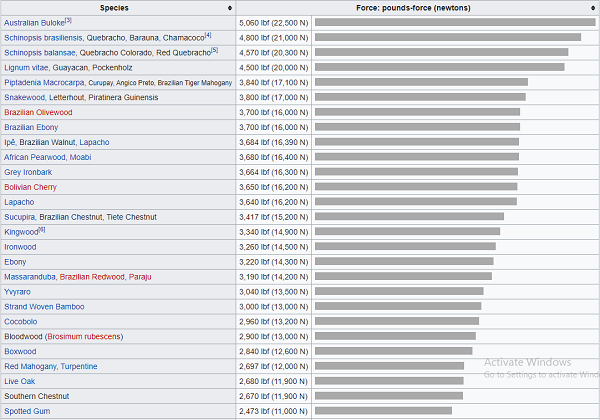Open Turpentine link
The width and height of the screenshot is (600, 420).
79,366
